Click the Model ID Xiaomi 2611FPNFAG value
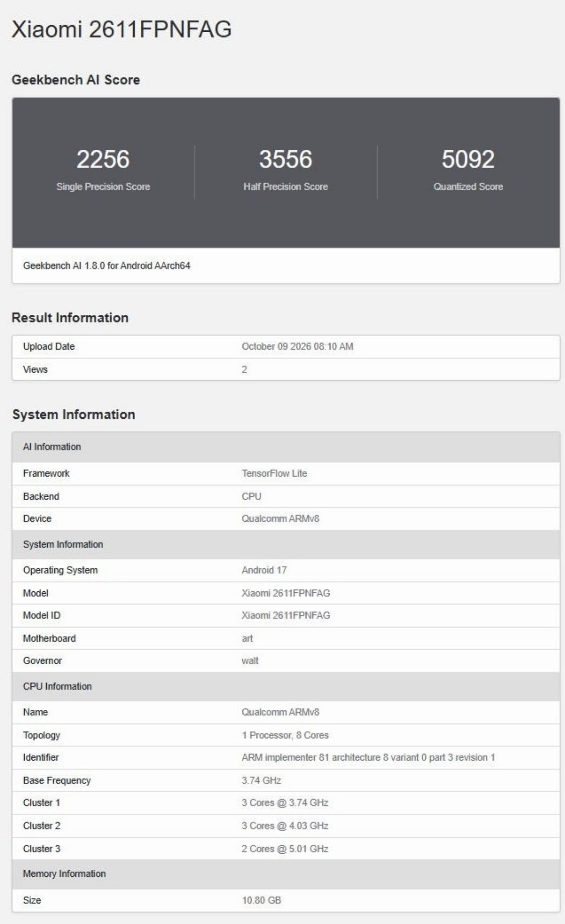The image size is (565, 924). click(286, 615)
